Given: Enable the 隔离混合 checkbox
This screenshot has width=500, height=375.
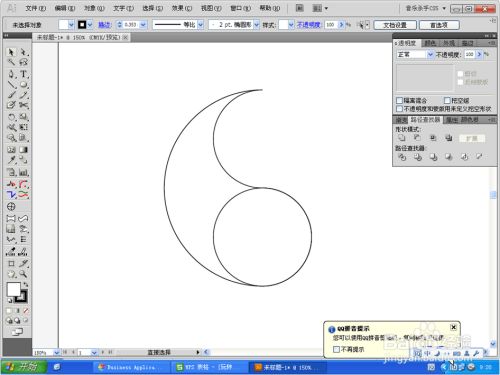Looking at the screenshot, I should coord(399,100).
